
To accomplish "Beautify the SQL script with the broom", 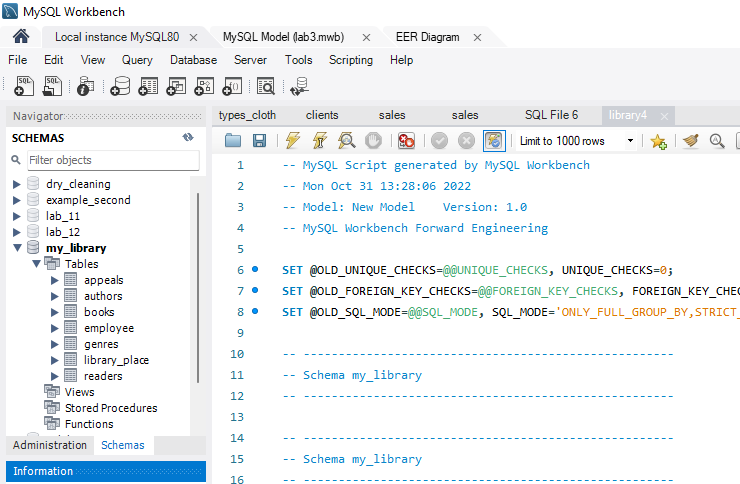I will point(690,141).
